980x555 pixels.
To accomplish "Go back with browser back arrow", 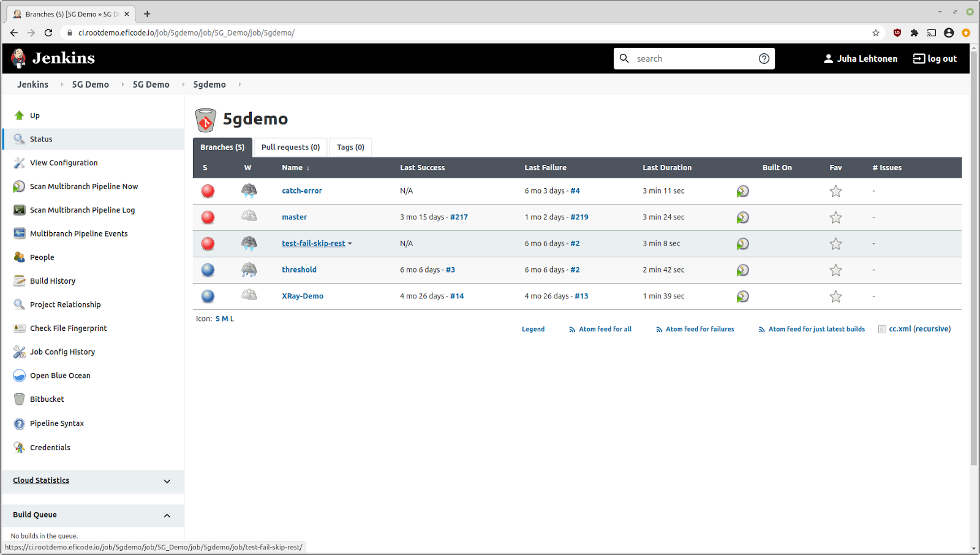I will click(x=14, y=33).
